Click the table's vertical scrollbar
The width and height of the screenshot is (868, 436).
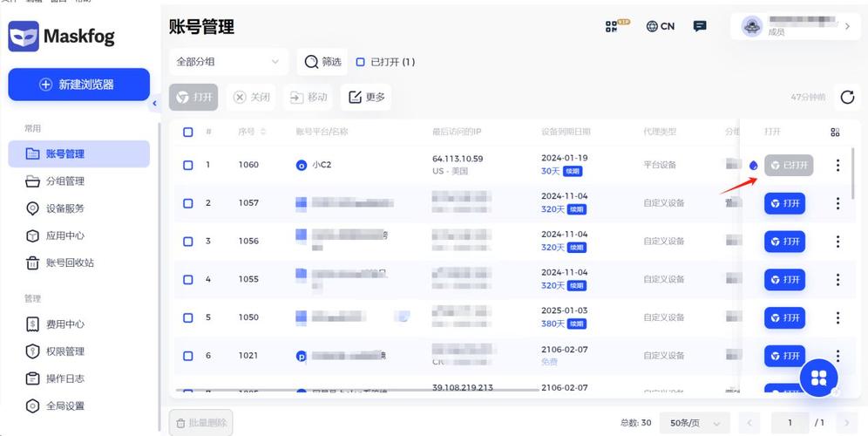click(852, 173)
